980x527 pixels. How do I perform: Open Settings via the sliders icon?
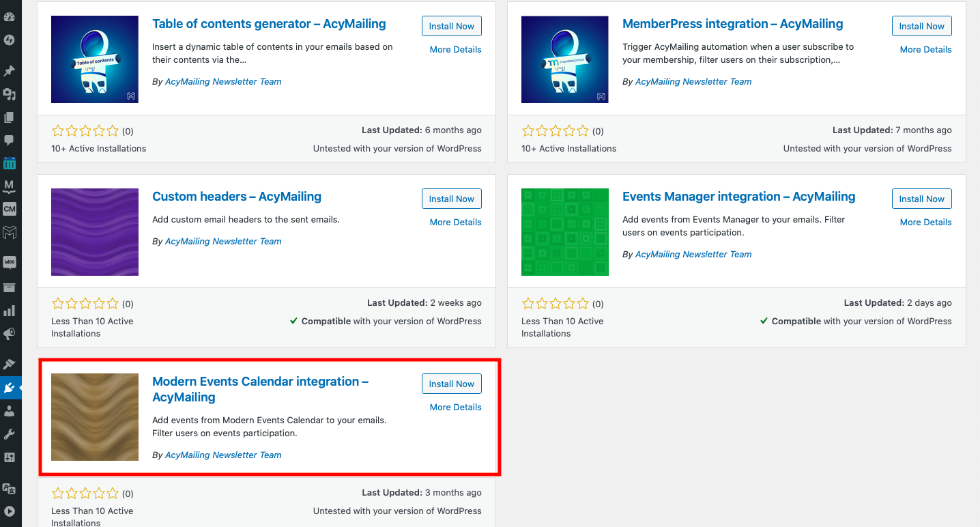click(10, 457)
